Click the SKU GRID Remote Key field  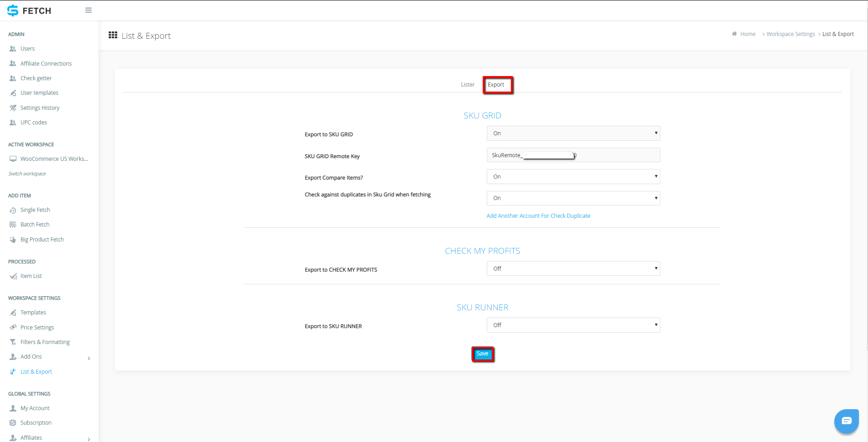coord(573,155)
